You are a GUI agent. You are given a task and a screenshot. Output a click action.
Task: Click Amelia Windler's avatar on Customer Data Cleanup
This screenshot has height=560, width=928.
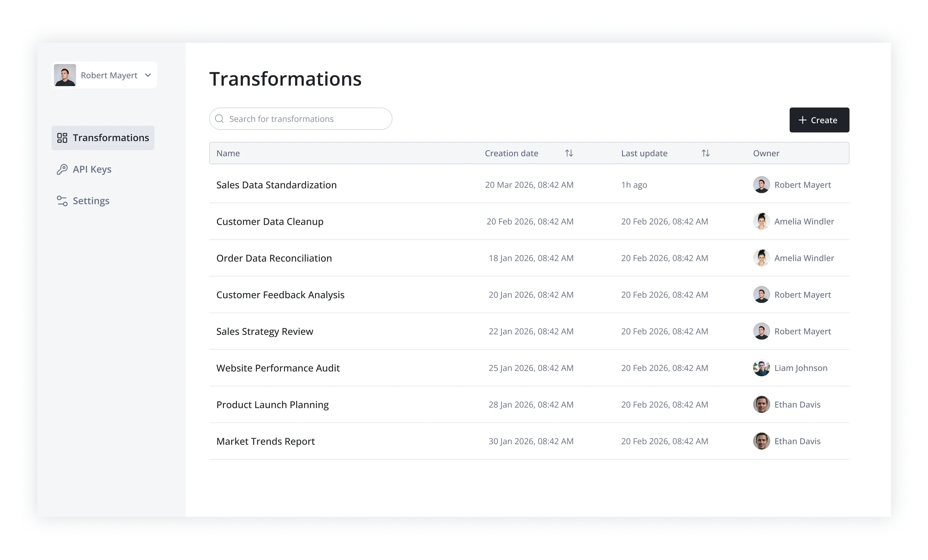(x=761, y=221)
